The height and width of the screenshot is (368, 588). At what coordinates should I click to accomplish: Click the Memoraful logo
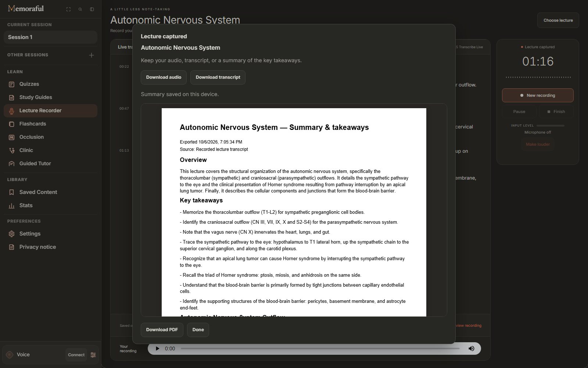tap(26, 8)
